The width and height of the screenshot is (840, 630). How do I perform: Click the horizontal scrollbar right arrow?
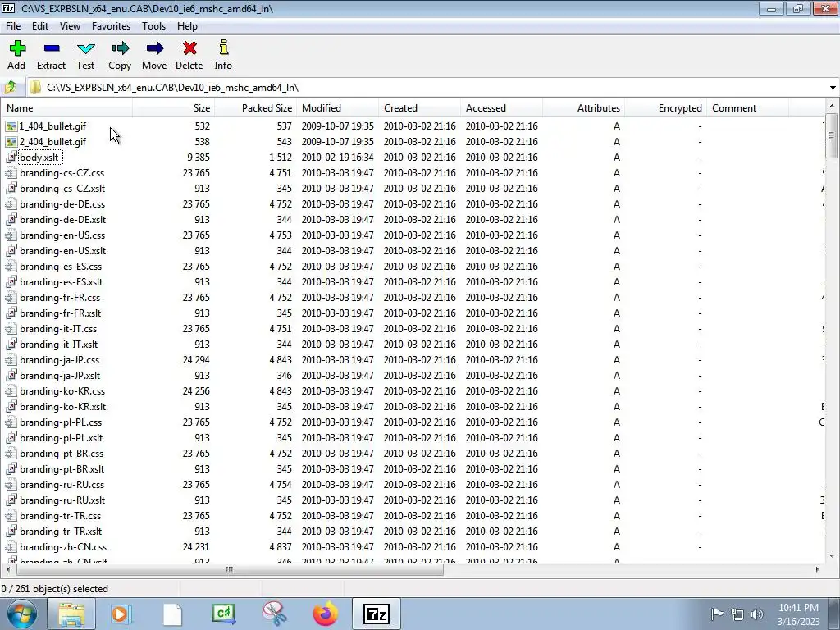click(x=818, y=569)
